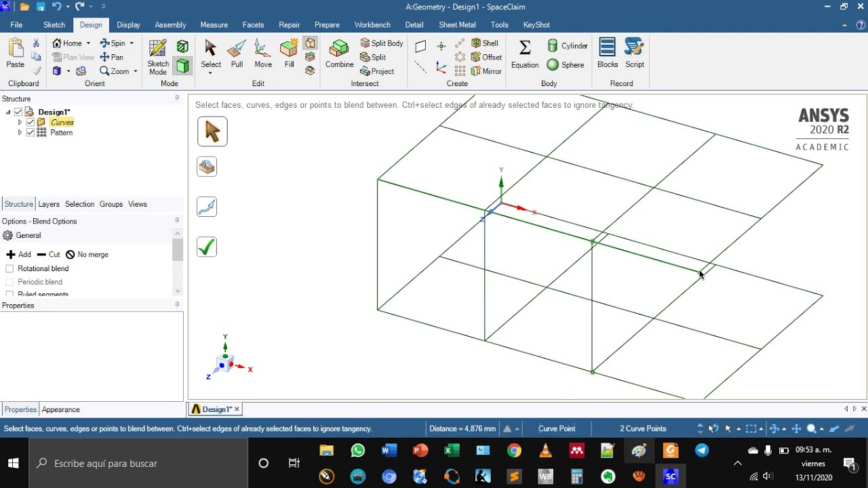
Task: Select the Offset tool
Action: coord(487,57)
